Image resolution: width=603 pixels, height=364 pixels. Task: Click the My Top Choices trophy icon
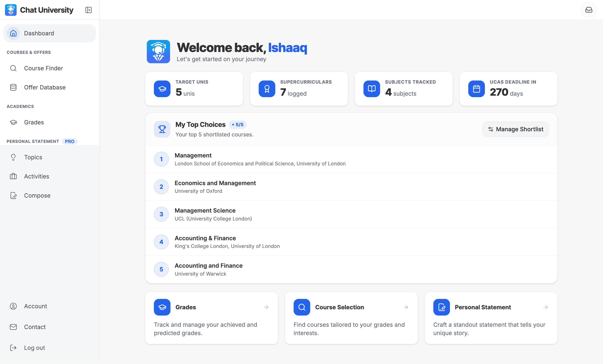tap(162, 129)
